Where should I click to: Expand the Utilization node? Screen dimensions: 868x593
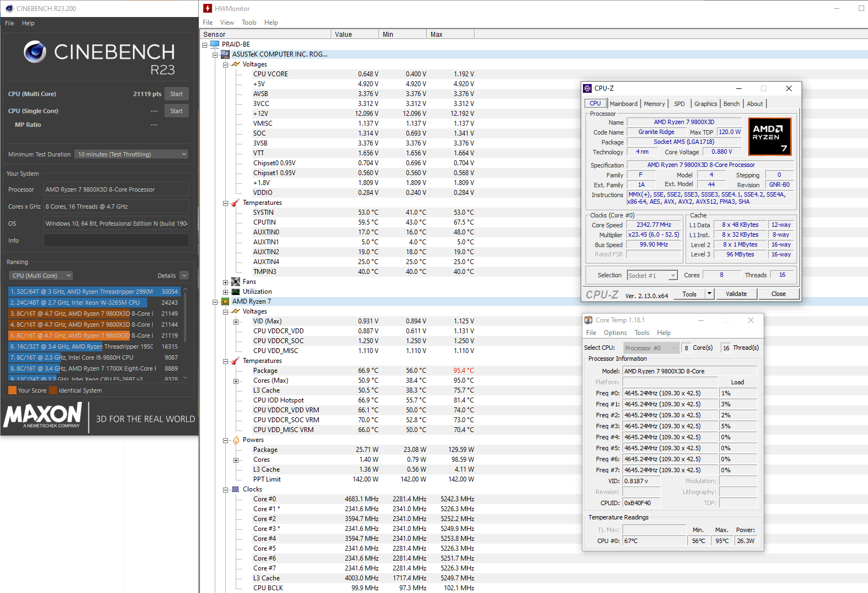225,292
